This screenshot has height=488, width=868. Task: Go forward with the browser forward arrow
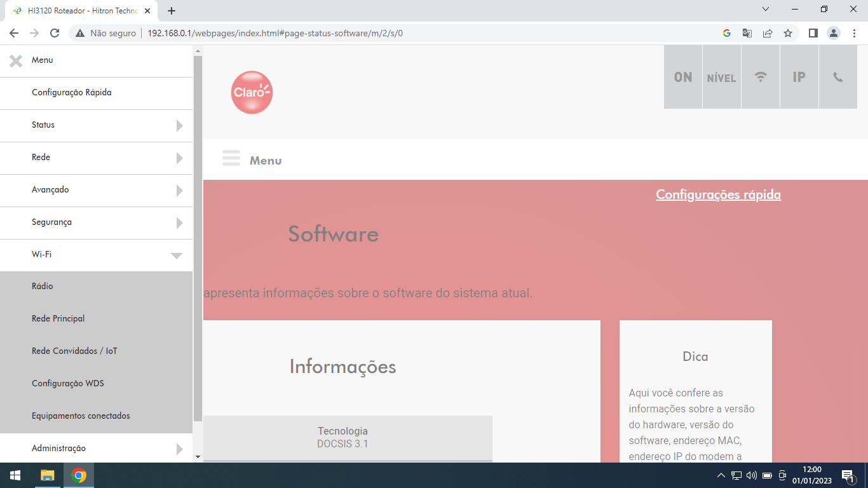[34, 33]
